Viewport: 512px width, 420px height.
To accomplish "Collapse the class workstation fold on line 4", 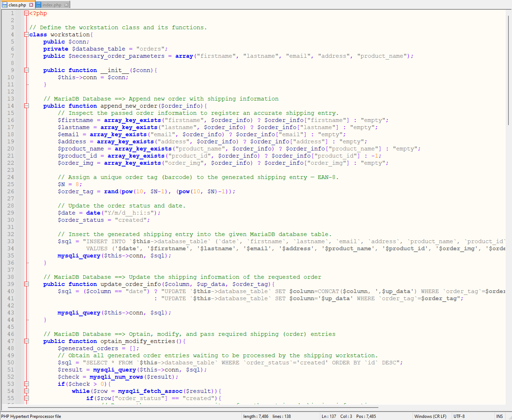I will tap(26, 35).
